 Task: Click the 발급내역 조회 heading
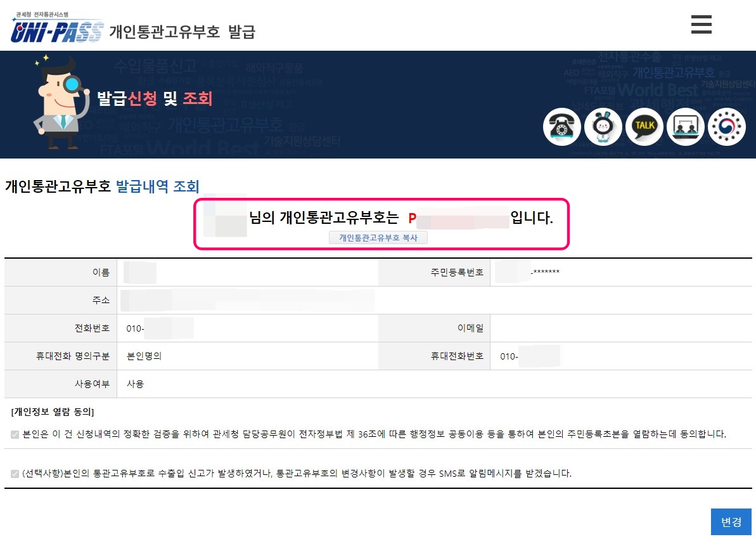(x=158, y=186)
